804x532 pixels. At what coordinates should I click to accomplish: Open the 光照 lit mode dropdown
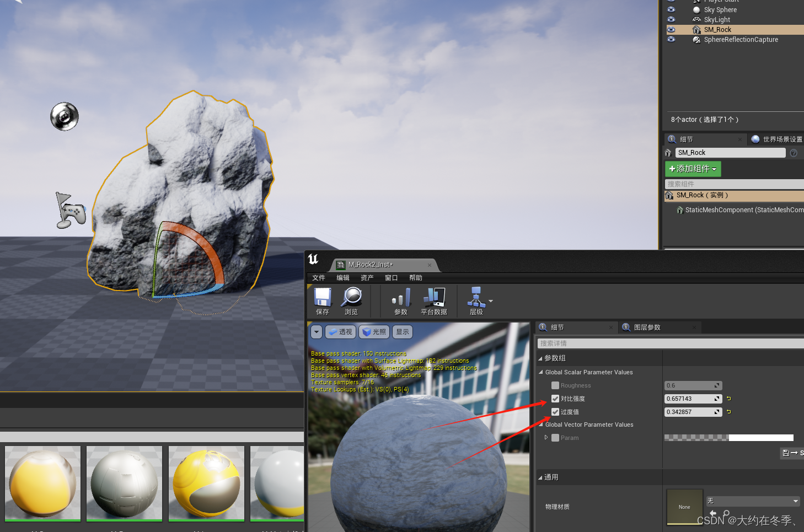tap(374, 332)
